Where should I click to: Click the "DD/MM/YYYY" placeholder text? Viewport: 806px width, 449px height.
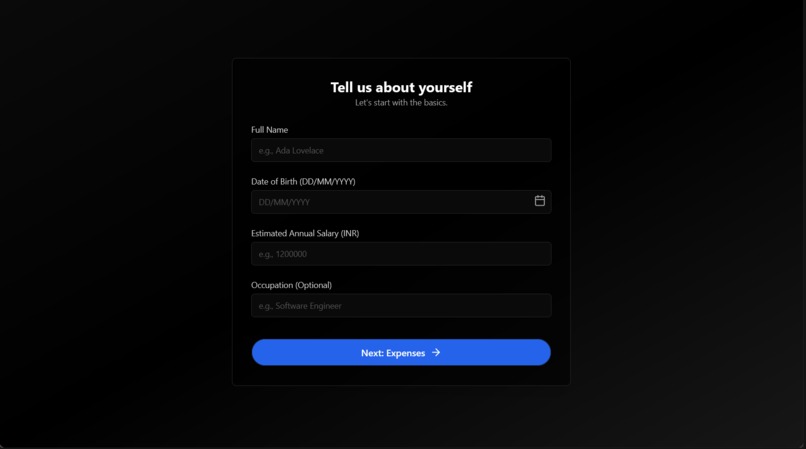point(284,203)
